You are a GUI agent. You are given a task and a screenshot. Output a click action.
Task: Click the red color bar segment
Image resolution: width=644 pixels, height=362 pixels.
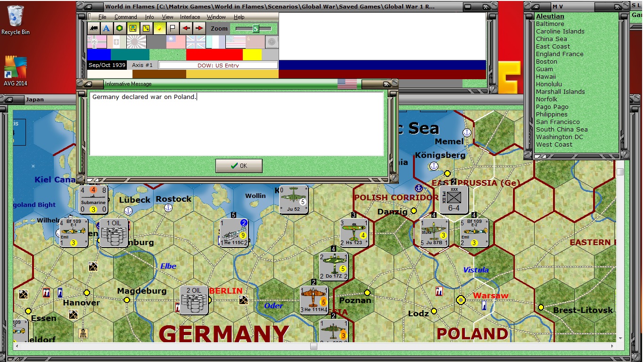point(215,55)
